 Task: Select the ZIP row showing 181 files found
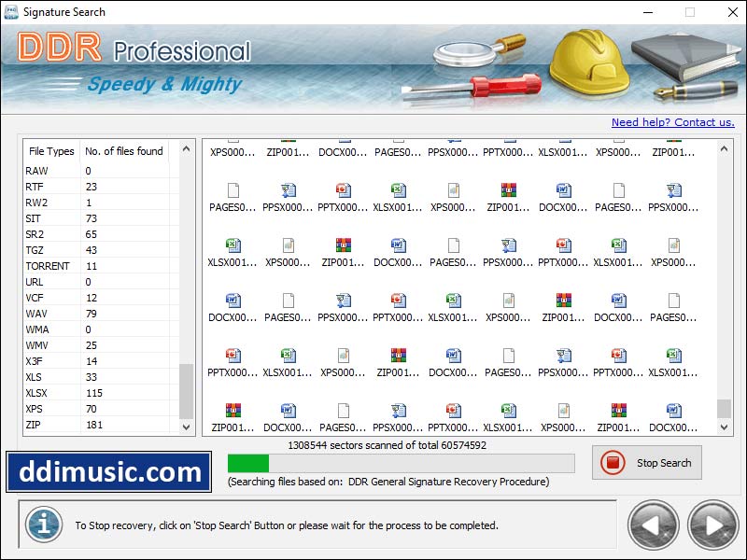[x=56, y=425]
